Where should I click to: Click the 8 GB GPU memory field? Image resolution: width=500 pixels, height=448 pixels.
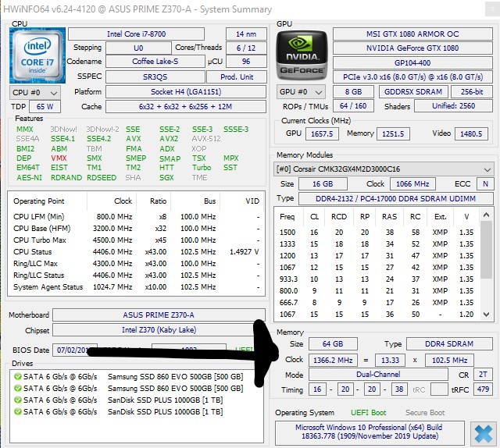[x=353, y=92]
